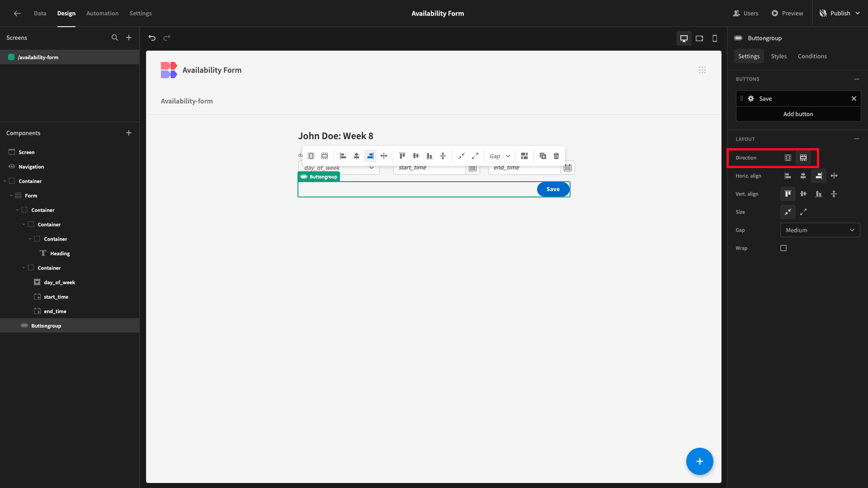The width and height of the screenshot is (868, 488).
Task: Select grow Size option
Action: click(x=803, y=212)
